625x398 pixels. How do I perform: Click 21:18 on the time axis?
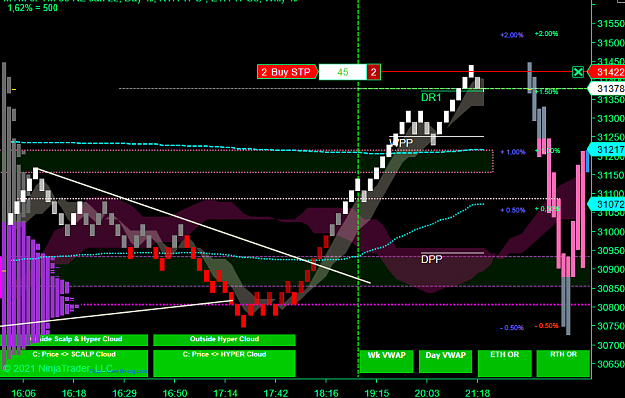(478, 393)
